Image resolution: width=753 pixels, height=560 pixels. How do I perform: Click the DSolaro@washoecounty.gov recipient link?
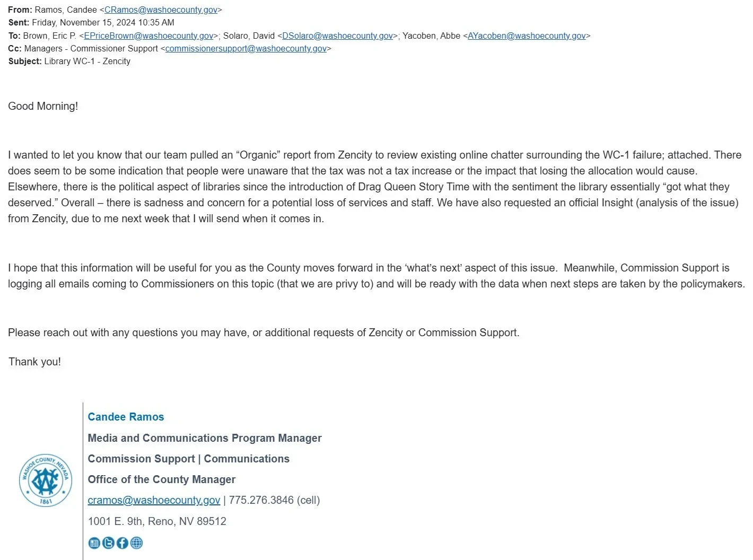(338, 36)
